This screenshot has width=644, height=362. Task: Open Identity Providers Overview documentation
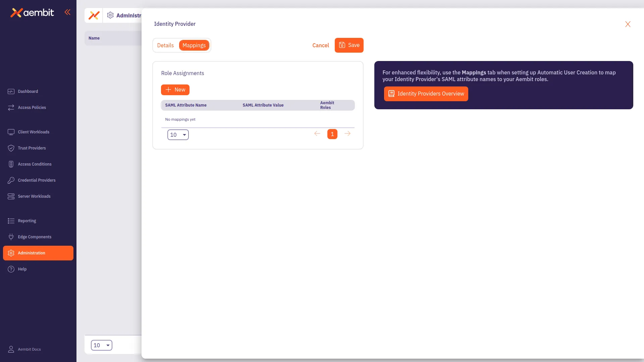[426, 94]
